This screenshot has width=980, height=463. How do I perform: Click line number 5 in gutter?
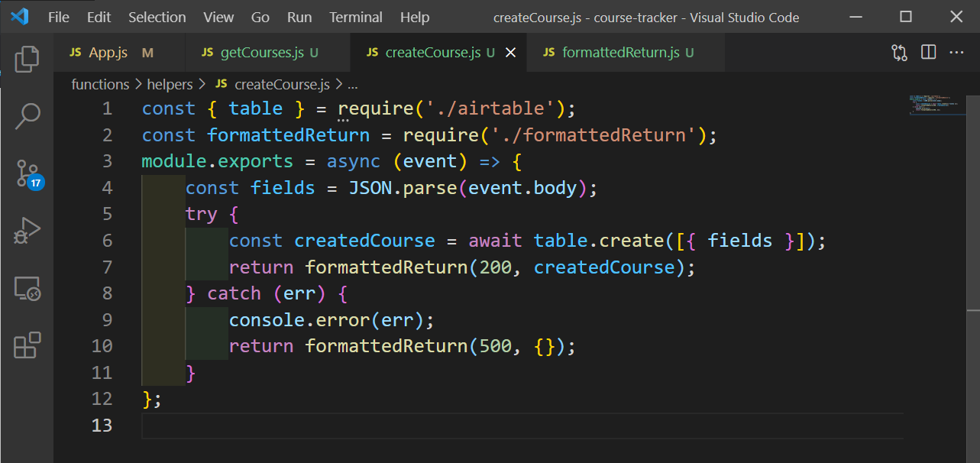point(107,214)
